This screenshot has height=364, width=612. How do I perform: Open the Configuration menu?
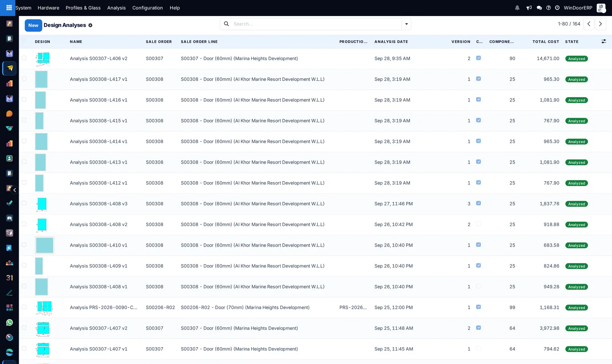tap(148, 8)
